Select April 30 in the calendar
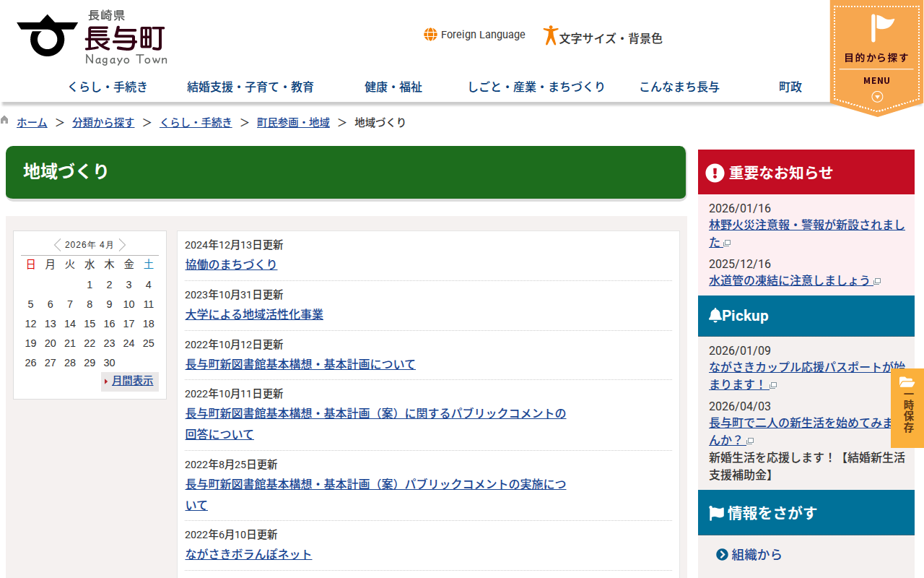 coord(109,363)
